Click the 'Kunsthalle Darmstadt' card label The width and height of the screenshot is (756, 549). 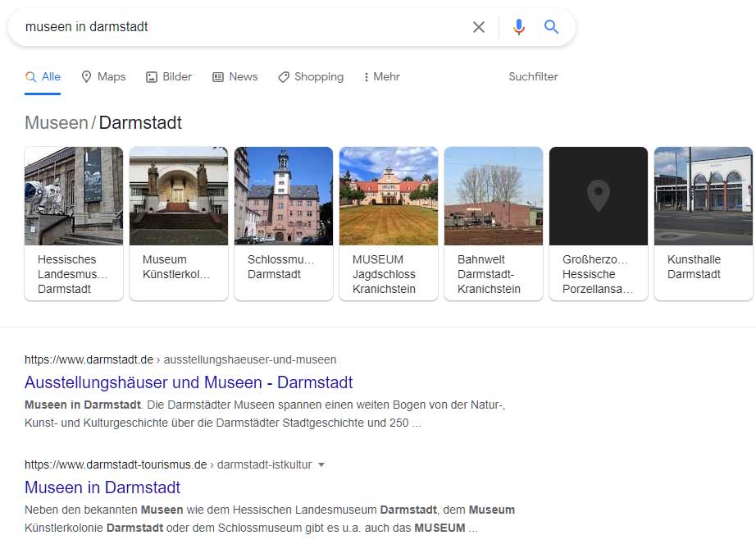(694, 267)
